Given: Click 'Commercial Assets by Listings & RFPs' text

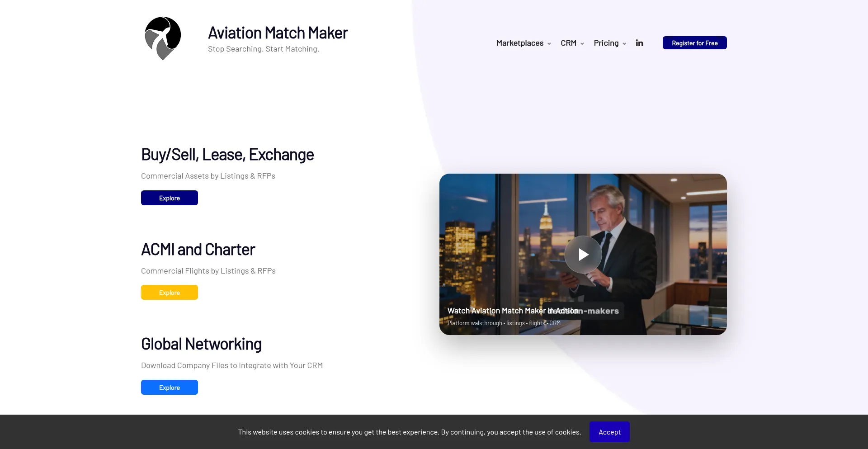Looking at the screenshot, I should 208,176.
